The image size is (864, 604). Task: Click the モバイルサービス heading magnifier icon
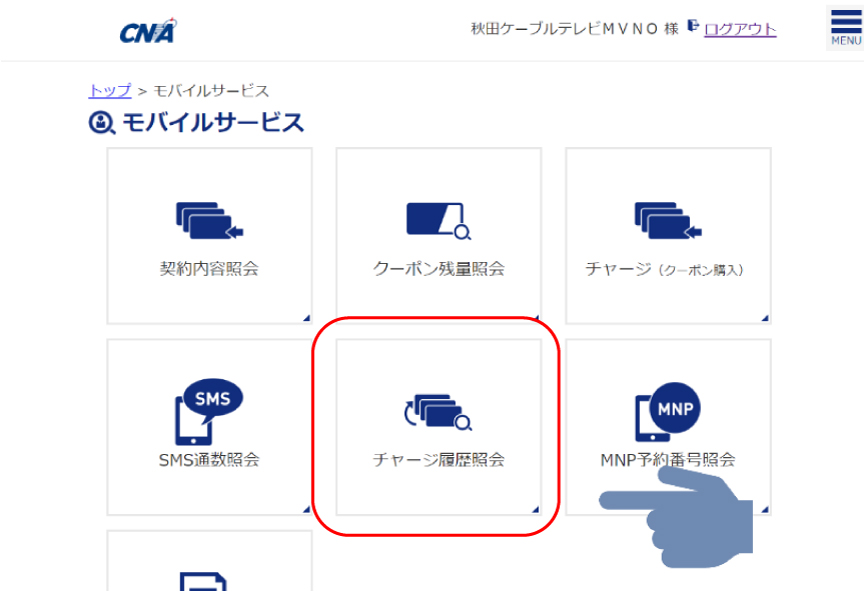(x=101, y=122)
